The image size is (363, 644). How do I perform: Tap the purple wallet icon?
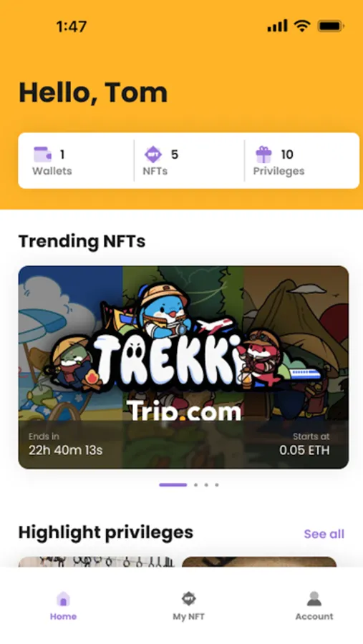(42, 155)
